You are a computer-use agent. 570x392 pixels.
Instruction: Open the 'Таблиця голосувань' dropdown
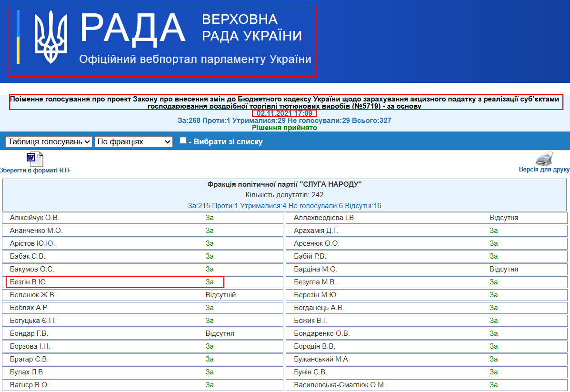(x=49, y=141)
